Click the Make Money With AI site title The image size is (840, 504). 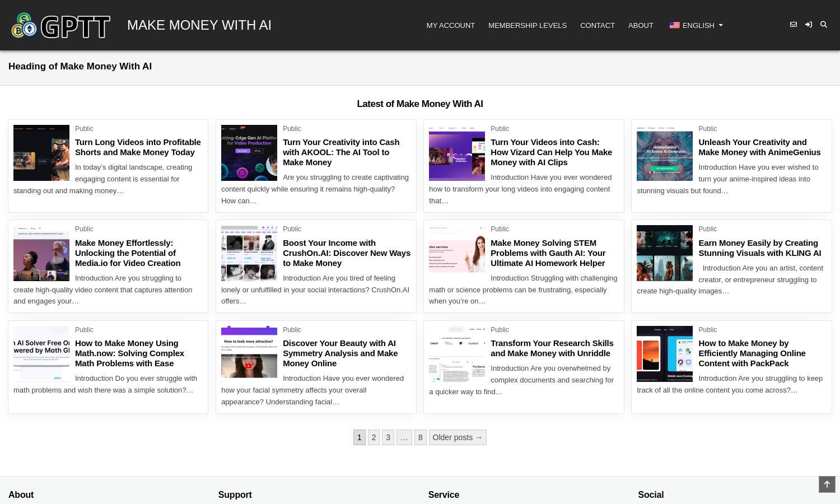199,25
